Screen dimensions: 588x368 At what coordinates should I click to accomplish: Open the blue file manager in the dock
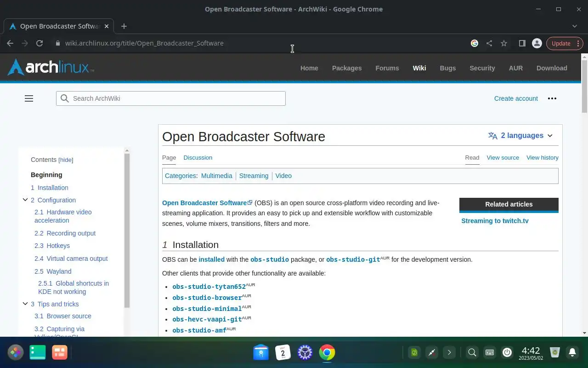261,352
